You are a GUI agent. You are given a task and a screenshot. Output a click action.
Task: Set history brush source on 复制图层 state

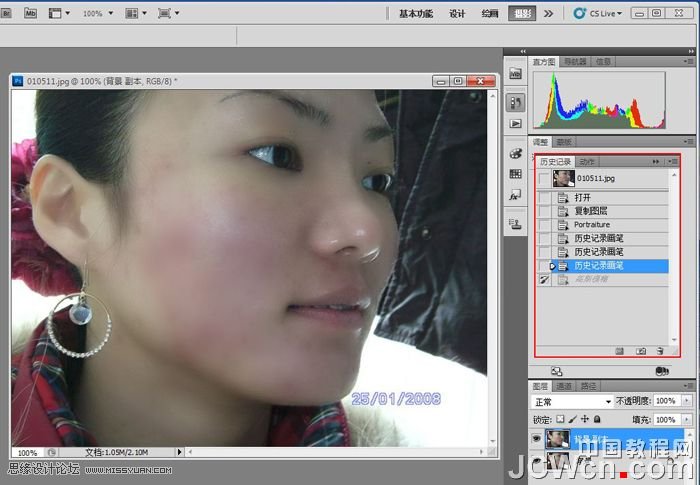(544, 211)
